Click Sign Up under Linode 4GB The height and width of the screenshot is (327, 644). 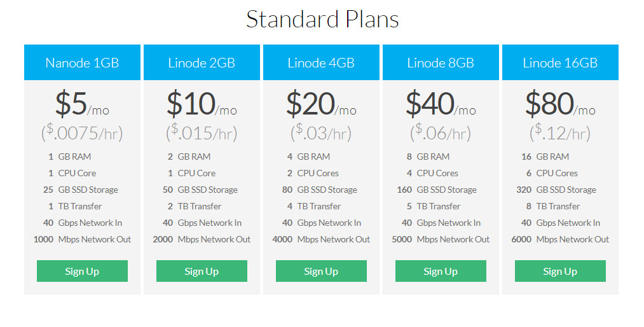[321, 271]
